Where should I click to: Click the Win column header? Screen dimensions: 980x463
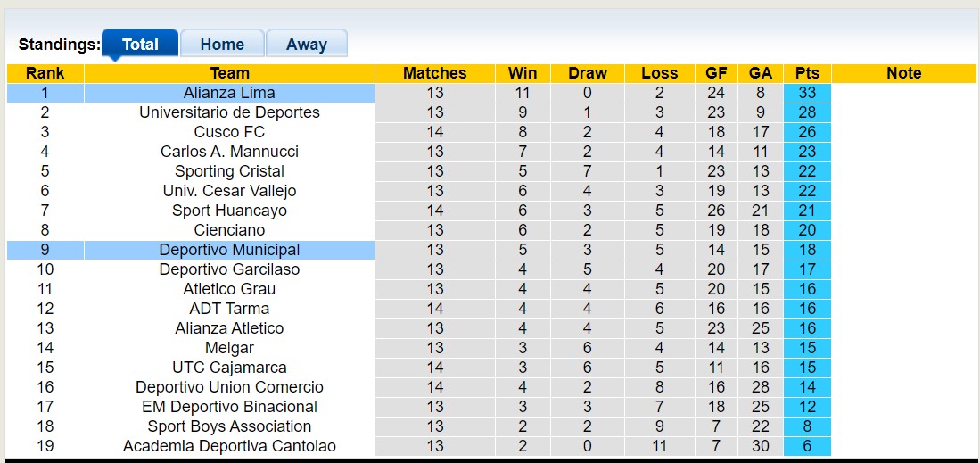[523, 73]
